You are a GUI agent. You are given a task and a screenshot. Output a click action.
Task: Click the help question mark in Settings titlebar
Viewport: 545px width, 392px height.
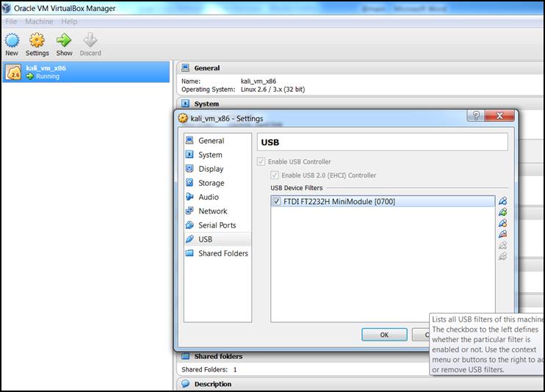[x=476, y=116]
